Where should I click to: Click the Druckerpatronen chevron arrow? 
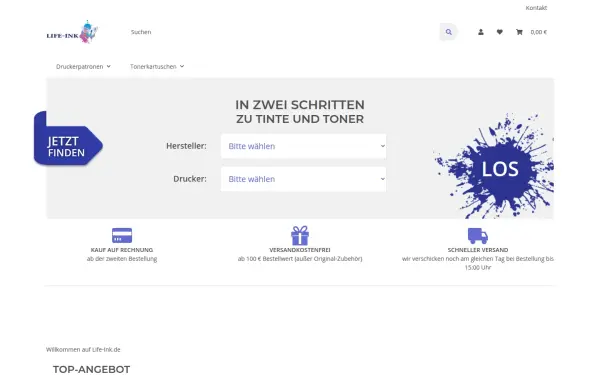109,67
